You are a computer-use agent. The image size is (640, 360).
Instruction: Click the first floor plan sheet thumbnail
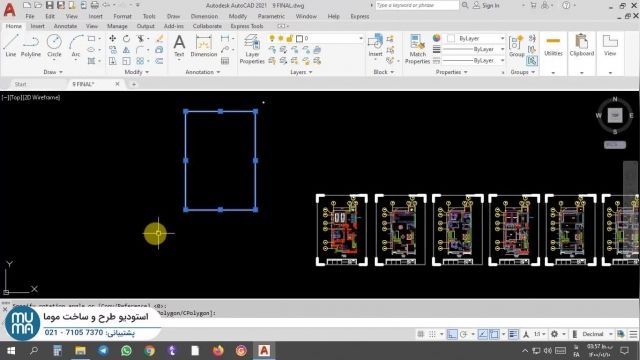tap(342, 230)
